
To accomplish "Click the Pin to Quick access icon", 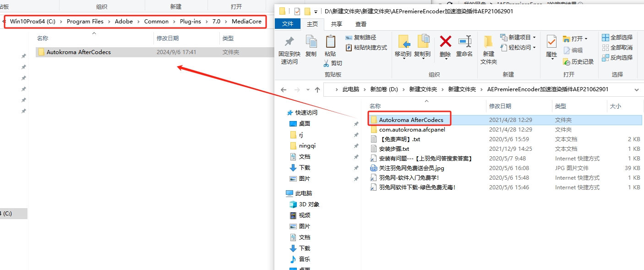I will pyautogui.click(x=289, y=42).
